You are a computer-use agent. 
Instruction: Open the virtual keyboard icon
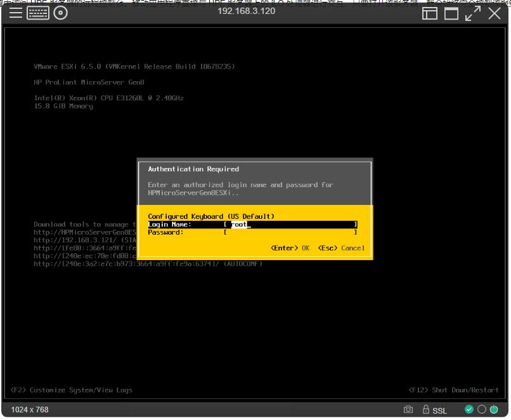coord(38,13)
